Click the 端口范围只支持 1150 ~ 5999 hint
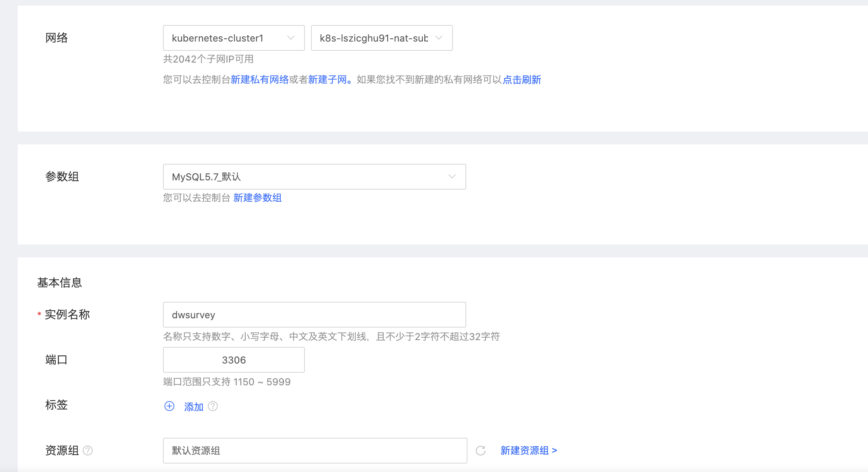This screenshot has width=868, height=472. 227,382
